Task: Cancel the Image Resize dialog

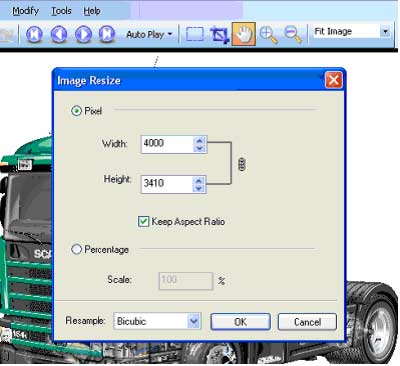Action: (307, 322)
